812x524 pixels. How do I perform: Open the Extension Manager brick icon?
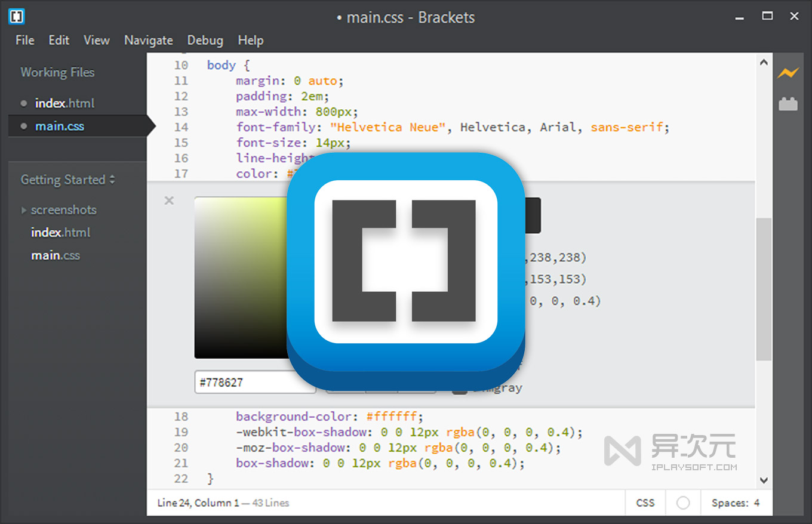tap(788, 103)
